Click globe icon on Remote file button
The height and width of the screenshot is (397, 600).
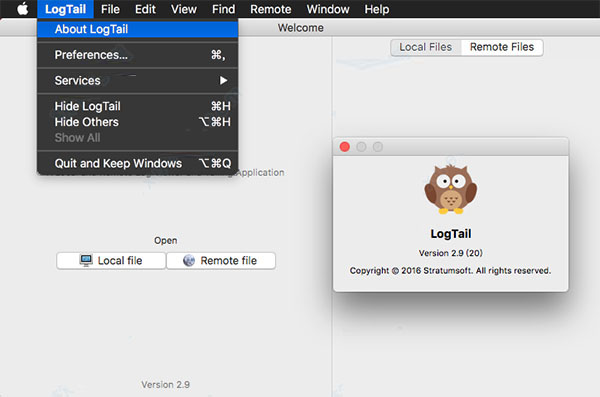pos(189,260)
